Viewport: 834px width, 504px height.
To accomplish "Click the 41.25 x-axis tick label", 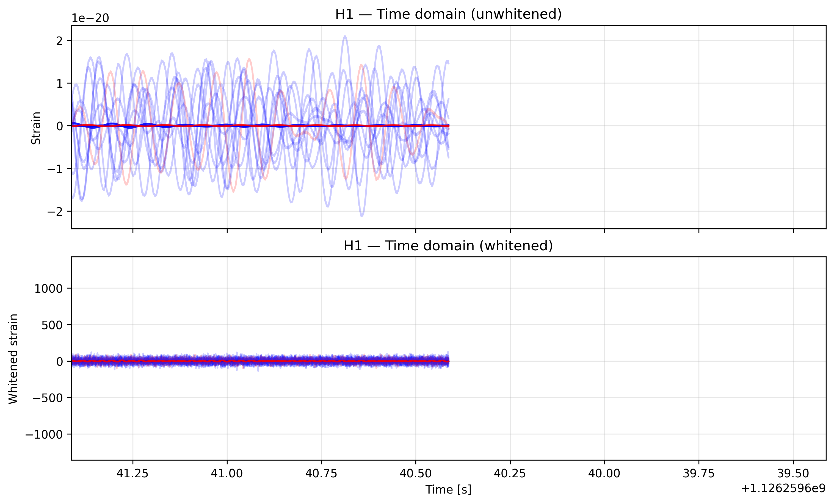I will (x=133, y=473).
